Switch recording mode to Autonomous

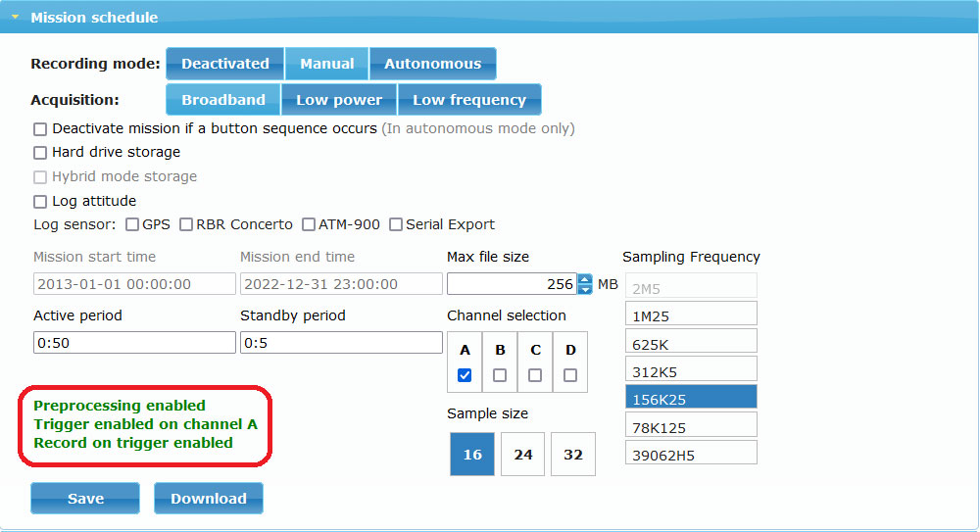[432, 64]
